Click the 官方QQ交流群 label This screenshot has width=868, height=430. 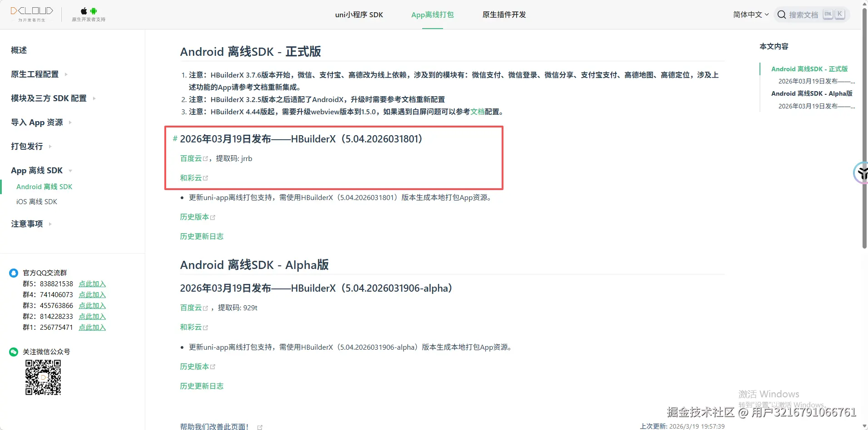click(x=45, y=273)
